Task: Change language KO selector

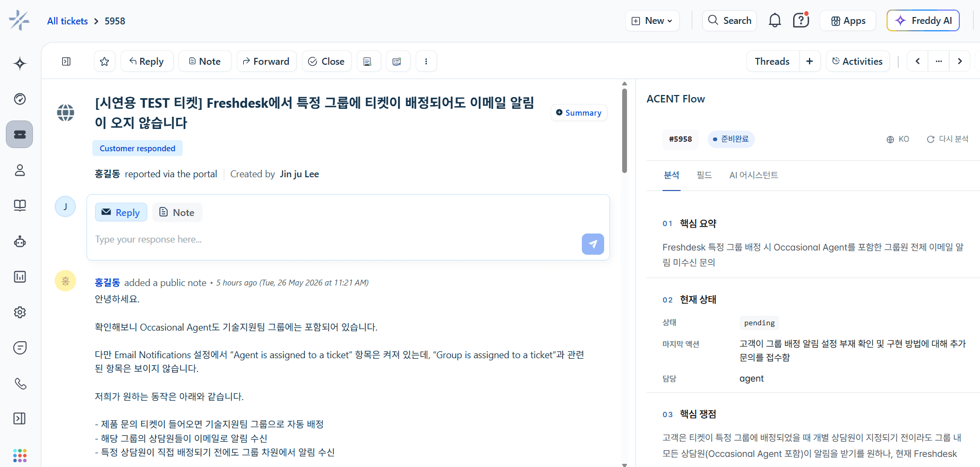Action: coord(898,139)
